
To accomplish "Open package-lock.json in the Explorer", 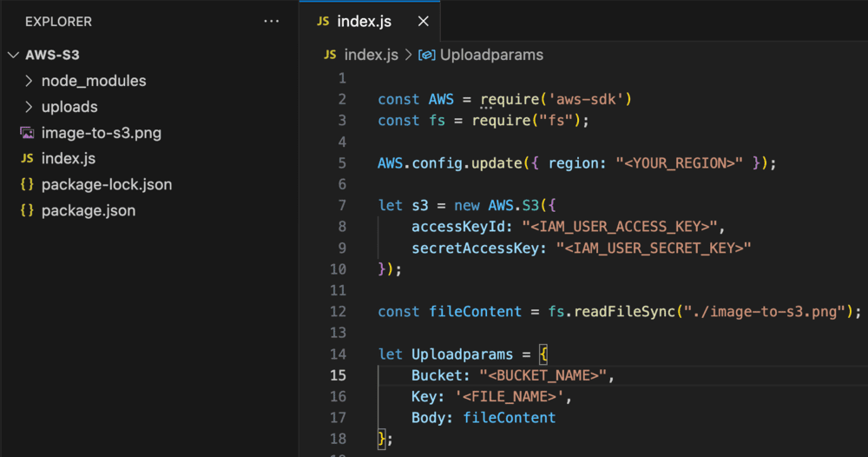I will pos(106,185).
